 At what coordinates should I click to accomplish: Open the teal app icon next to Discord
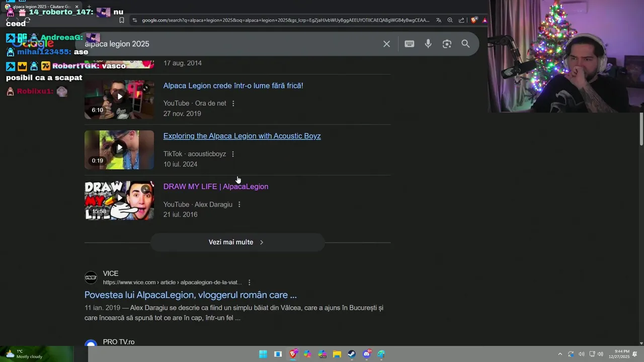(x=381, y=354)
